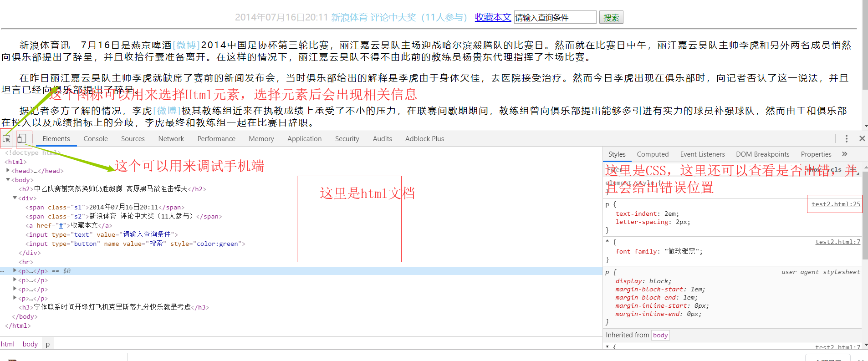Screen dimensions: 868x361
Task: Click the 收藏本文 link on page
Action: pos(493,17)
